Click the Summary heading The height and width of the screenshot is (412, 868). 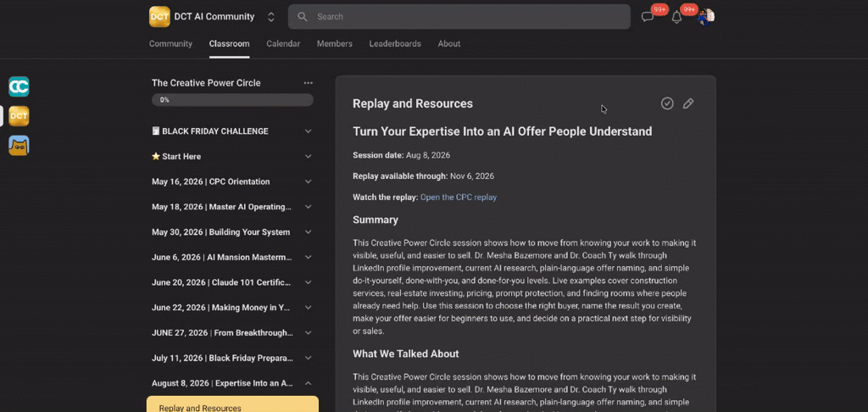coord(376,220)
